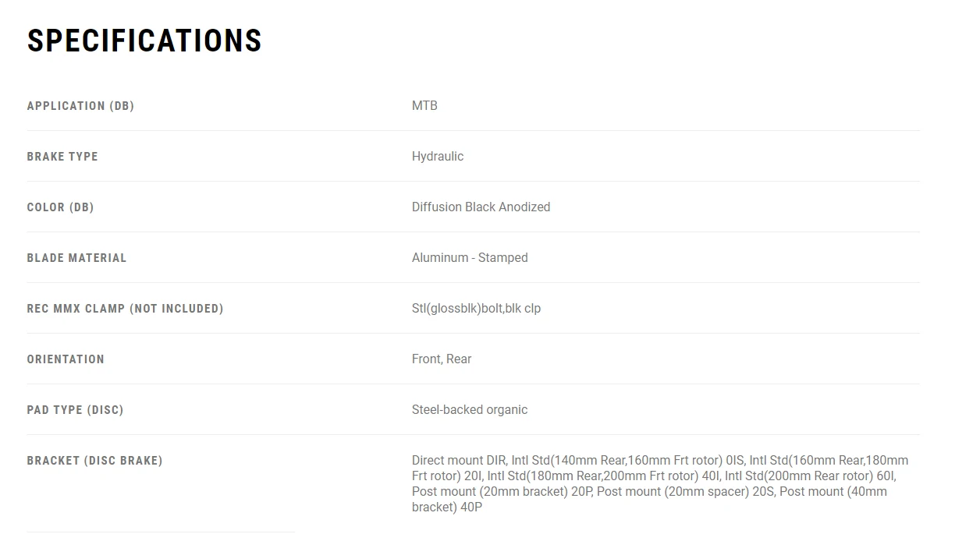The image size is (980, 541).
Task: Click the 40P bracket text at end
Action: 471,507
